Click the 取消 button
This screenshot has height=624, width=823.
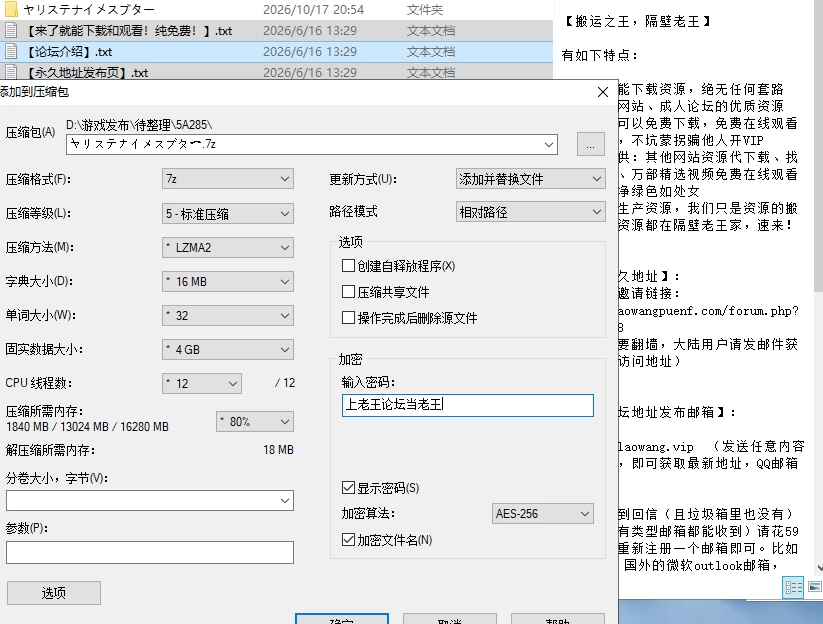449,619
